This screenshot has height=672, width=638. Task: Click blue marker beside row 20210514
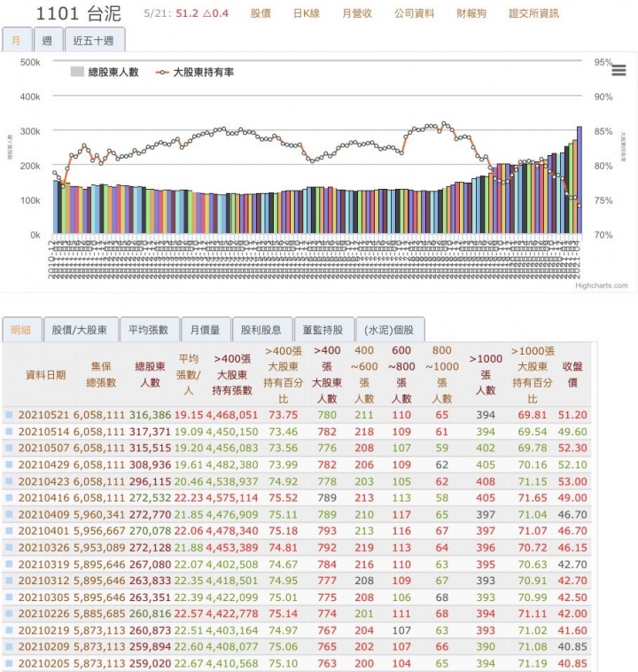(x=9, y=431)
